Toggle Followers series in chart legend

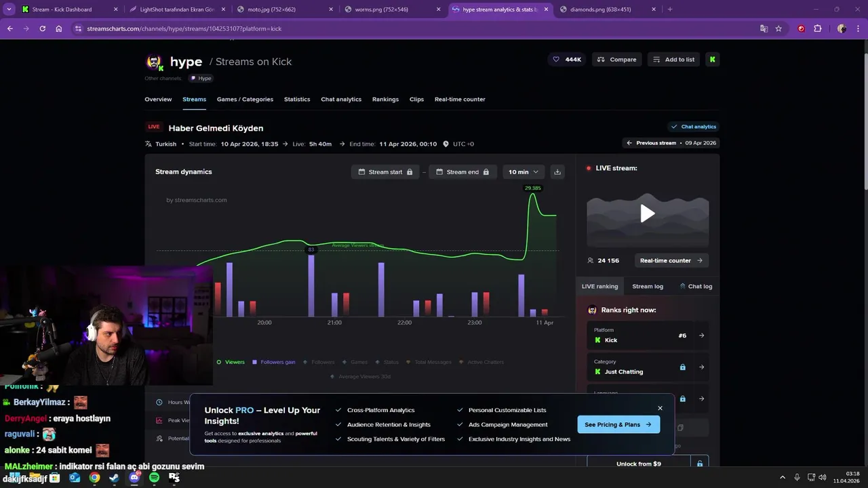pyautogui.click(x=319, y=362)
